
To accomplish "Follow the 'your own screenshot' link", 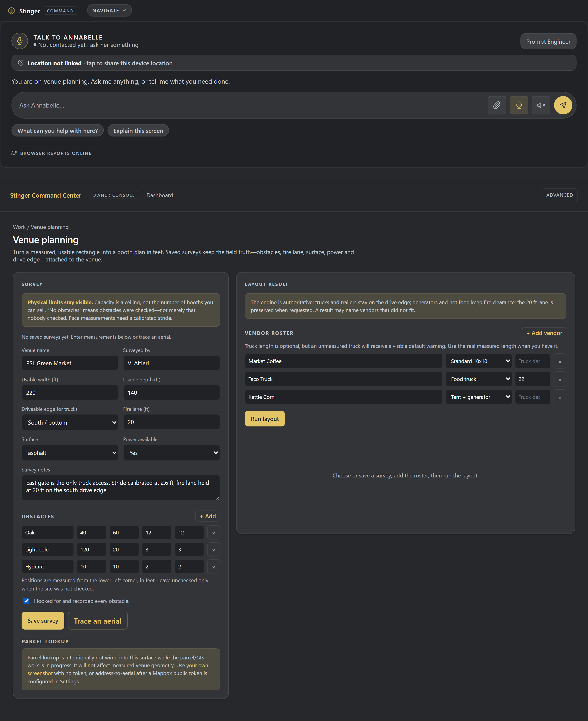I will pos(118,669).
